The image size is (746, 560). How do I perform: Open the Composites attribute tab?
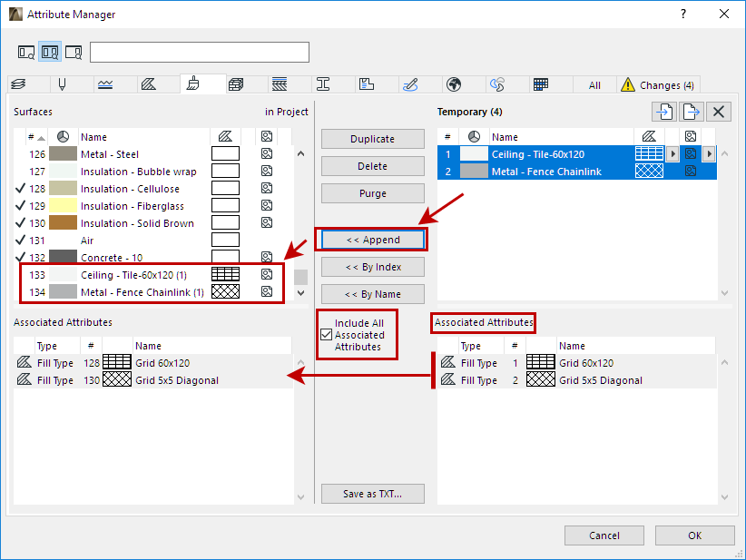click(x=280, y=84)
